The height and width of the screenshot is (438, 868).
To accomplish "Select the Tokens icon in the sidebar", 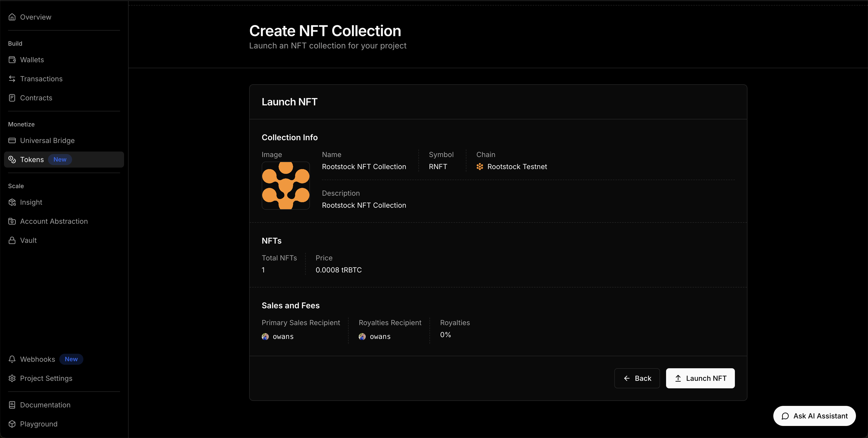I will point(12,160).
